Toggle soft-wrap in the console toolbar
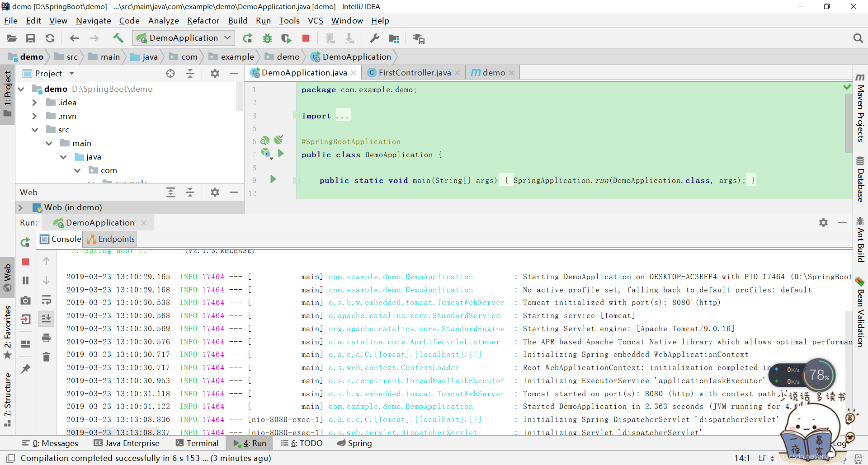This screenshot has height=465, width=868. coord(46,300)
